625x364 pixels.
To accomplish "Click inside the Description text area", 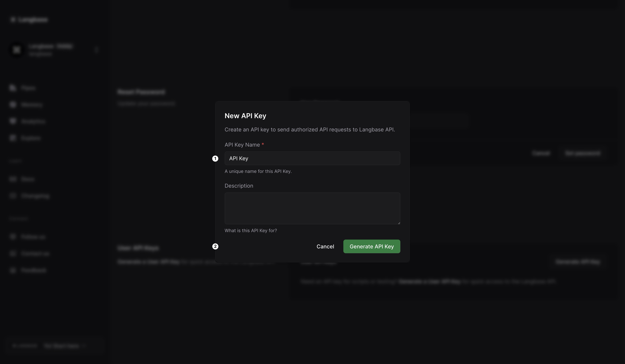I will 312,208.
